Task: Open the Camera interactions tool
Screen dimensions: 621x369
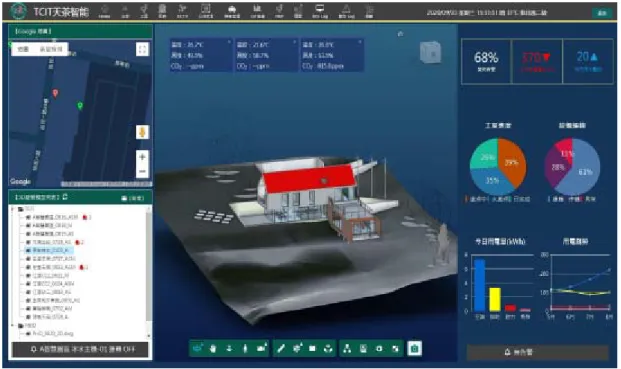Action: coord(261,348)
